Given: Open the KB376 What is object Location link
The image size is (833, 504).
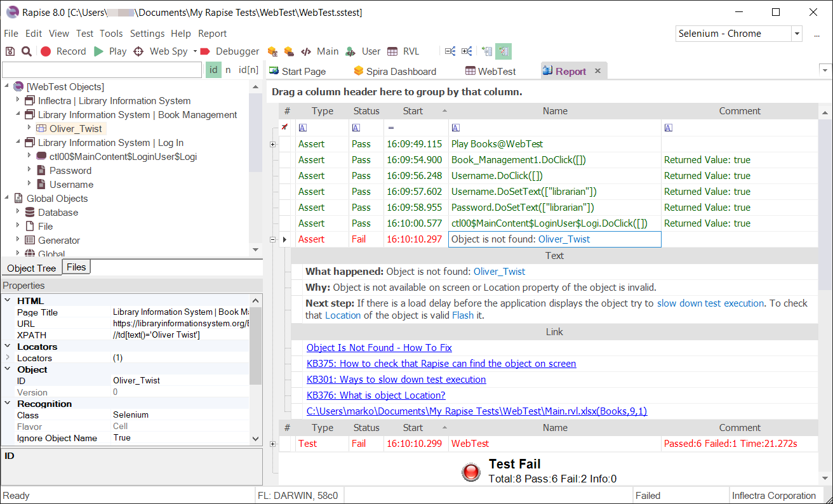Looking at the screenshot, I should tap(376, 395).
